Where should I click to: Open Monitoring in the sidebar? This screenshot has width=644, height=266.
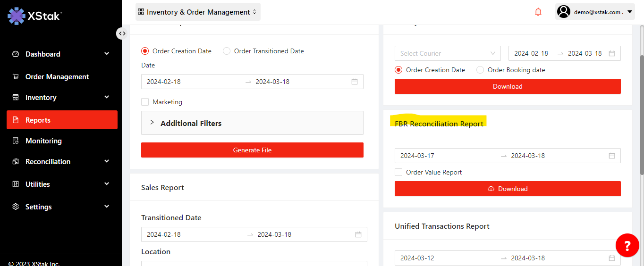tap(43, 141)
